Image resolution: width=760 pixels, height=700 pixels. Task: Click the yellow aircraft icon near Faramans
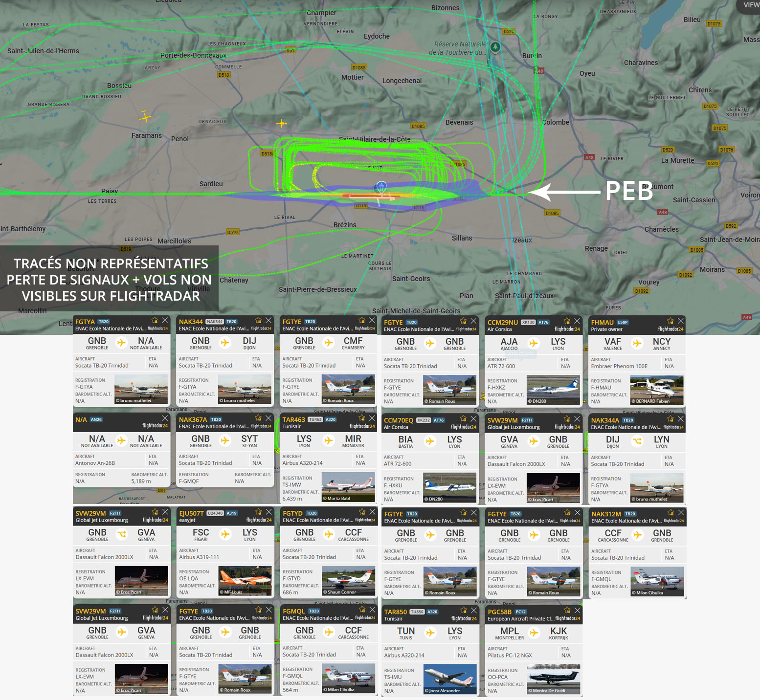[x=145, y=117]
